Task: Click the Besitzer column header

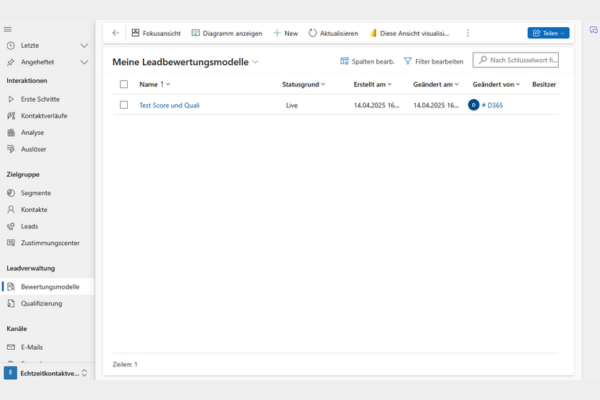Action: tap(545, 84)
